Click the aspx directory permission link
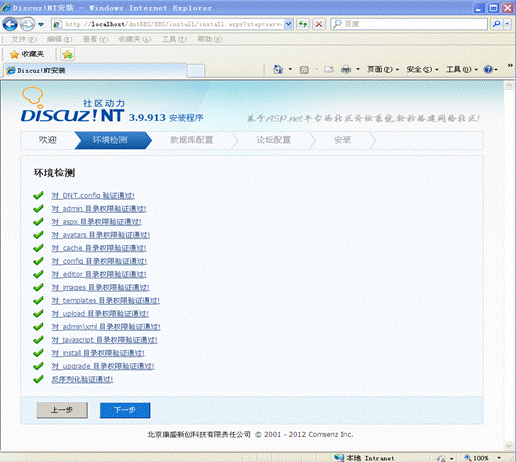 coord(96,222)
